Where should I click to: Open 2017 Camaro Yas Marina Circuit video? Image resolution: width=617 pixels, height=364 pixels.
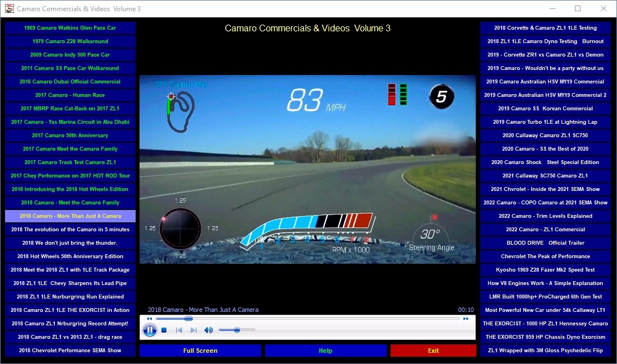coord(70,122)
